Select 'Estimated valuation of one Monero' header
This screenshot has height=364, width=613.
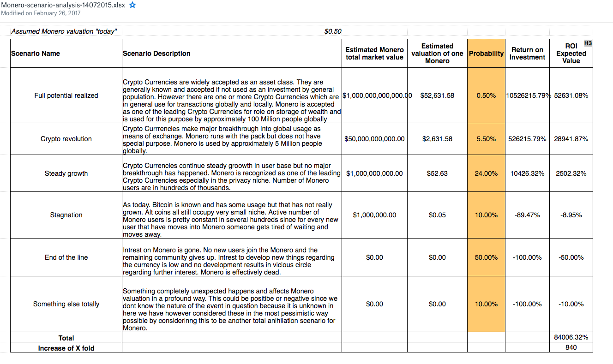pyautogui.click(x=437, y=54)
